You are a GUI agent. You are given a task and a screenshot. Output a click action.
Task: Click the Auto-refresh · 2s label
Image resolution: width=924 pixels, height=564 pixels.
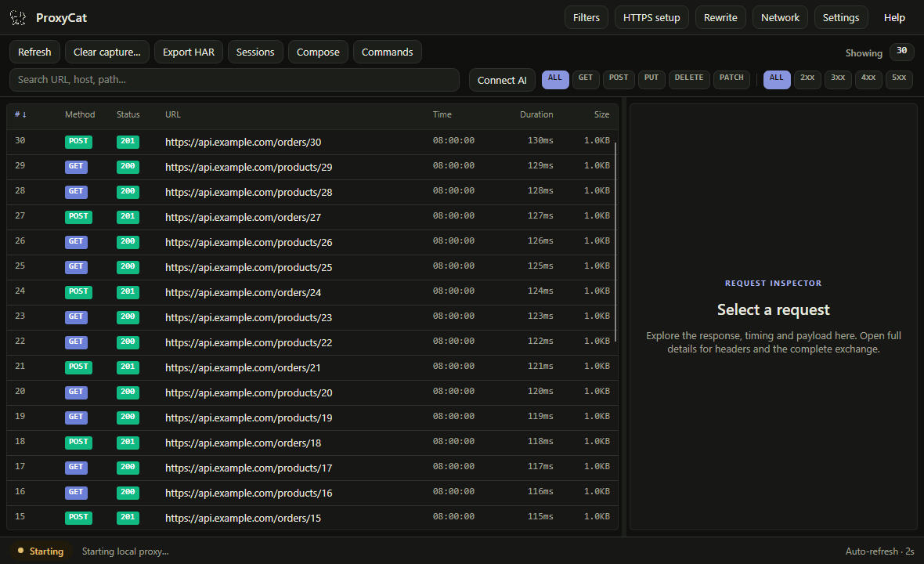tap(880, 551)
